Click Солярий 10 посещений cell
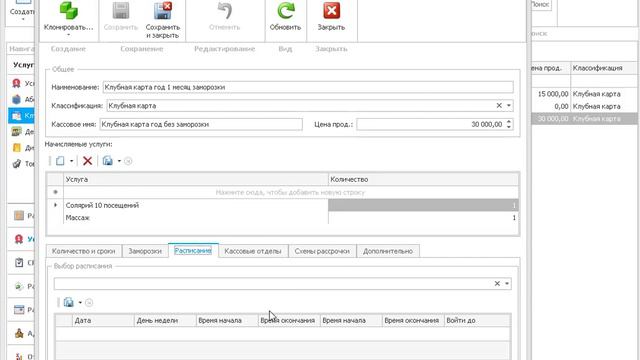The height and width of the screenshot is (360, 640). [x=196, y=205]
